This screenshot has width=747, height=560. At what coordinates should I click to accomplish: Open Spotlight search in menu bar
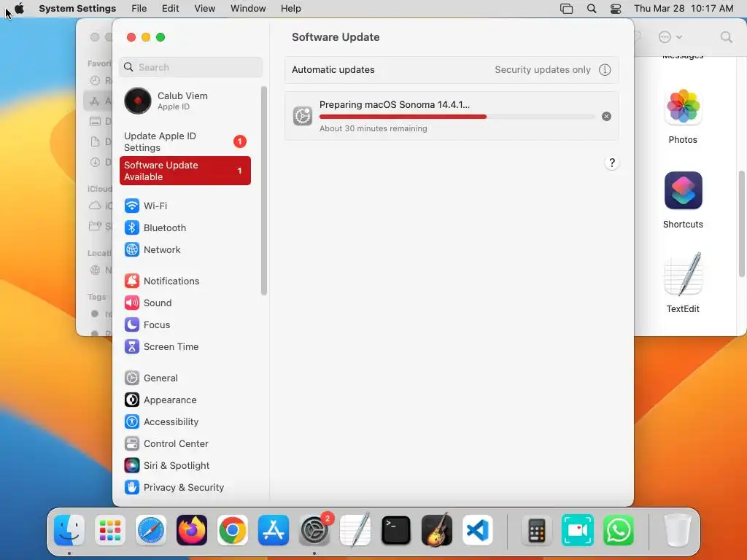click(591, 9)
